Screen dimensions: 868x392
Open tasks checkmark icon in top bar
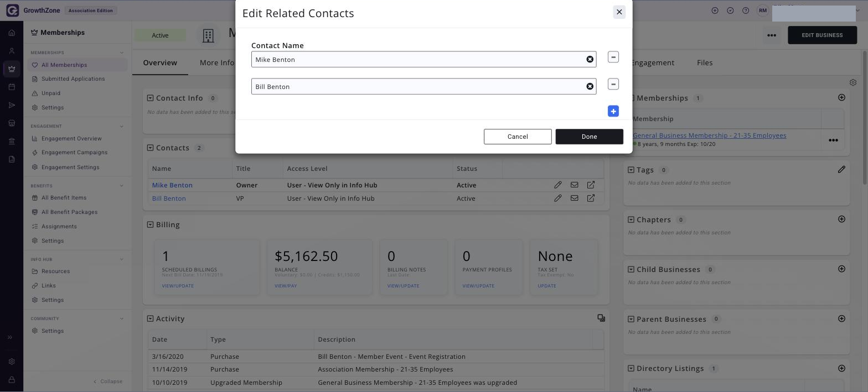(730, 11)
